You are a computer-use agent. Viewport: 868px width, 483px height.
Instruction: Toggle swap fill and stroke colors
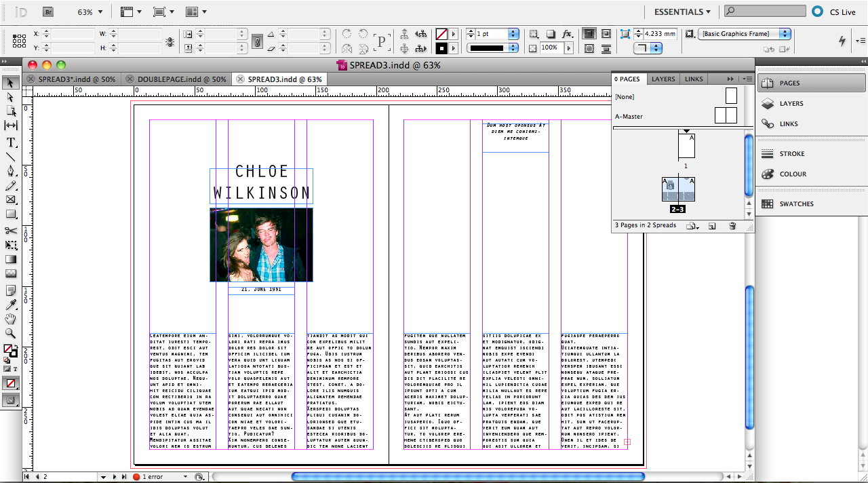16,347
